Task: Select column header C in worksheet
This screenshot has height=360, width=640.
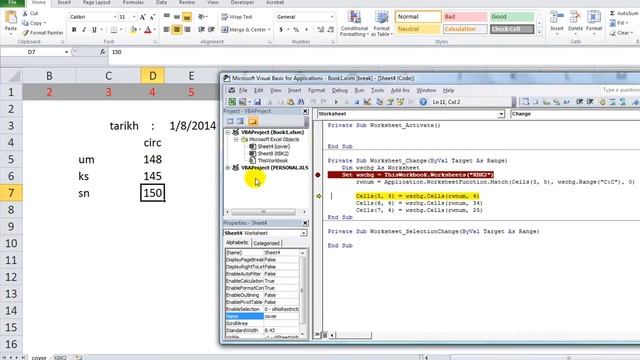Action: point(108,76)
